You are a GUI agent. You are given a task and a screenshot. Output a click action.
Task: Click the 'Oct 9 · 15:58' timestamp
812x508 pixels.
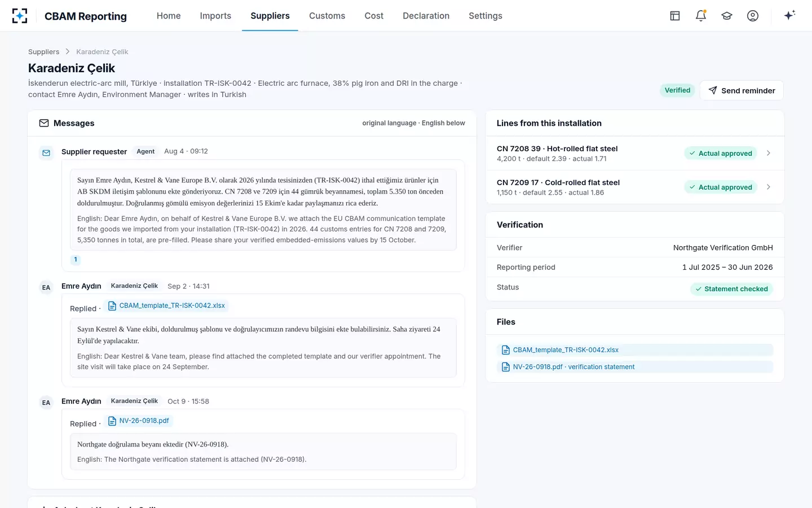pos(188,401)
